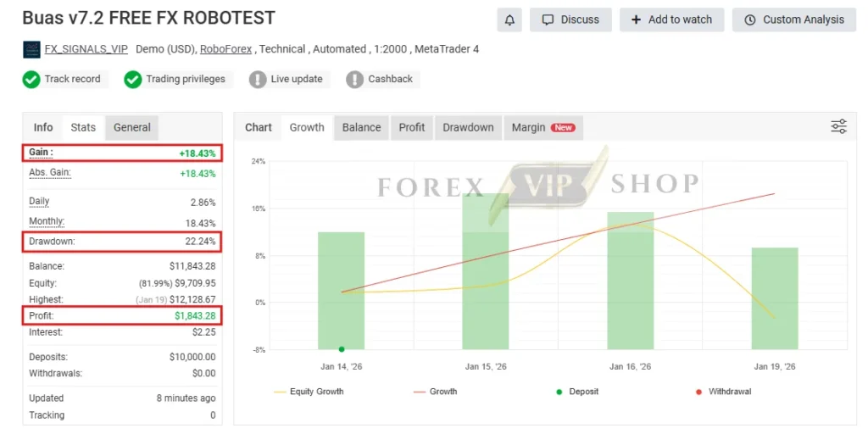This screenshot has height=434, width=868.
Task: Click the Updated 8 minutes ago value
Action: point(186,398)
